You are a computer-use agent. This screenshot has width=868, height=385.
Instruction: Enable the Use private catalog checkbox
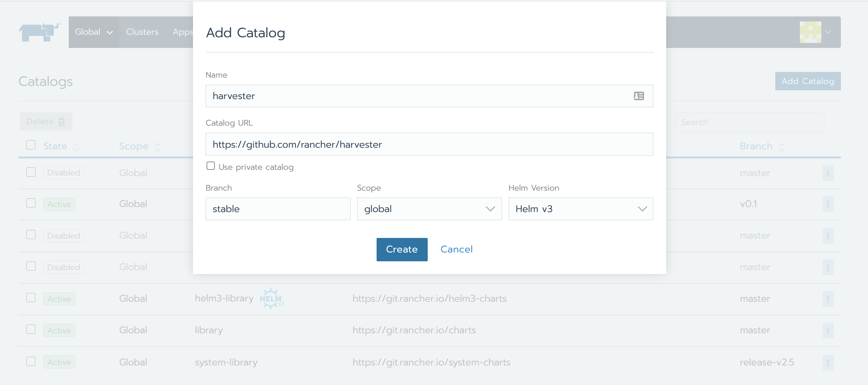click(211, 166)
